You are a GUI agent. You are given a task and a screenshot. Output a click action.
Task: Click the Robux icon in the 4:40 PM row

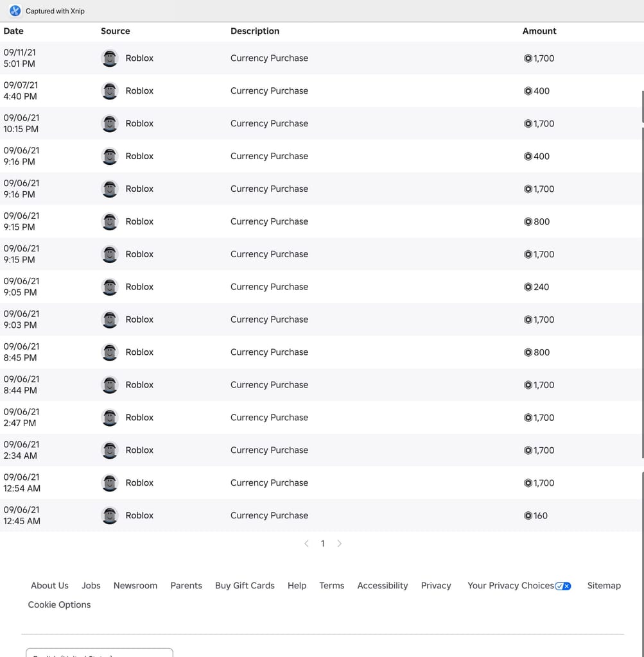pyautogui.click(x=528, y=91)
